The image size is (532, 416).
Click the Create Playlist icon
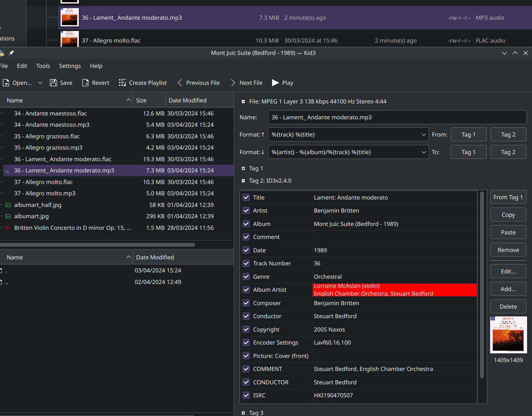click(122, 83)
